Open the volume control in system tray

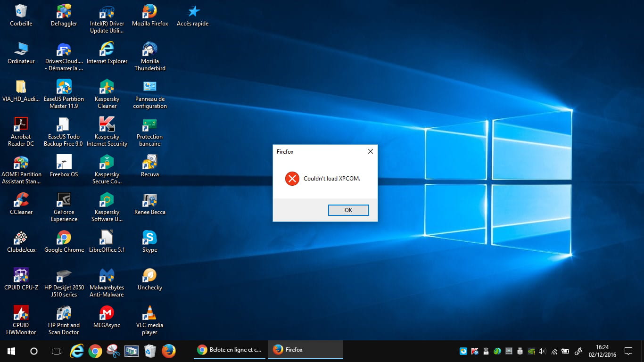point(542,351)
